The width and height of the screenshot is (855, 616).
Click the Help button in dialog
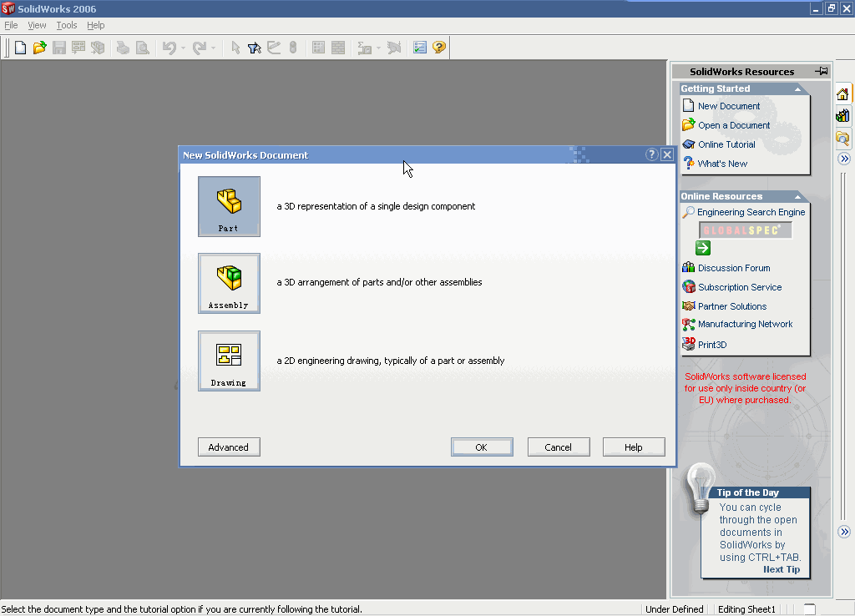coord(634,447)
